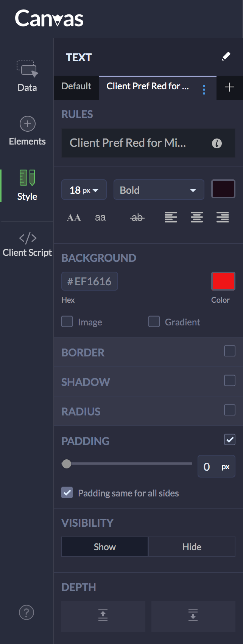Align text right

[223, 217]
